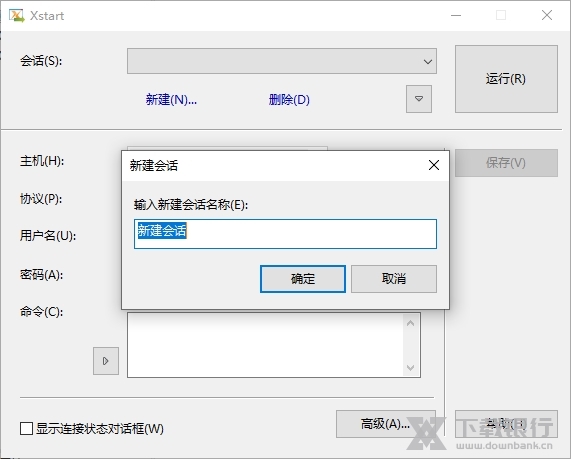
Task: Click the 保存(V) save button
Action: pyautogui.click(x=506, y=163)
